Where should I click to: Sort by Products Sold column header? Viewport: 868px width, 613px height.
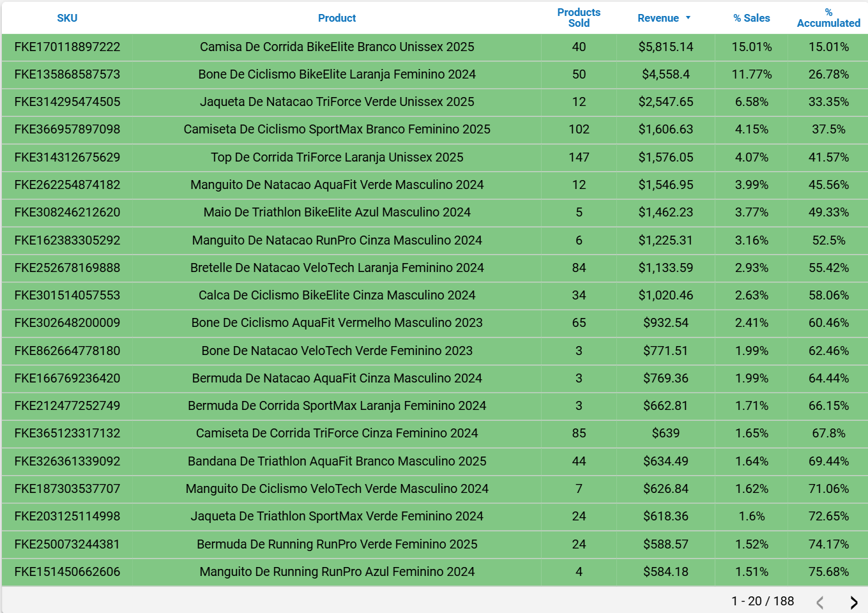pyautogui.click(x=579, y=18)
